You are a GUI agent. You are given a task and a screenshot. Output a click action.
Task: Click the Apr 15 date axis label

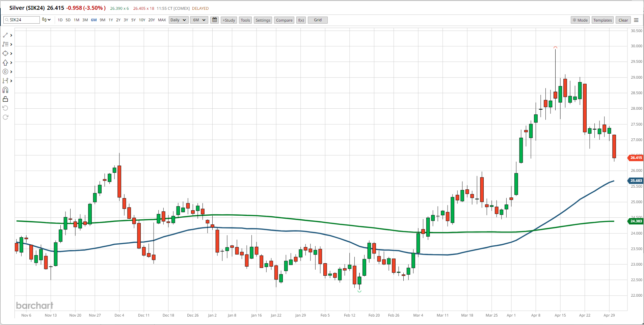point(560,315)
